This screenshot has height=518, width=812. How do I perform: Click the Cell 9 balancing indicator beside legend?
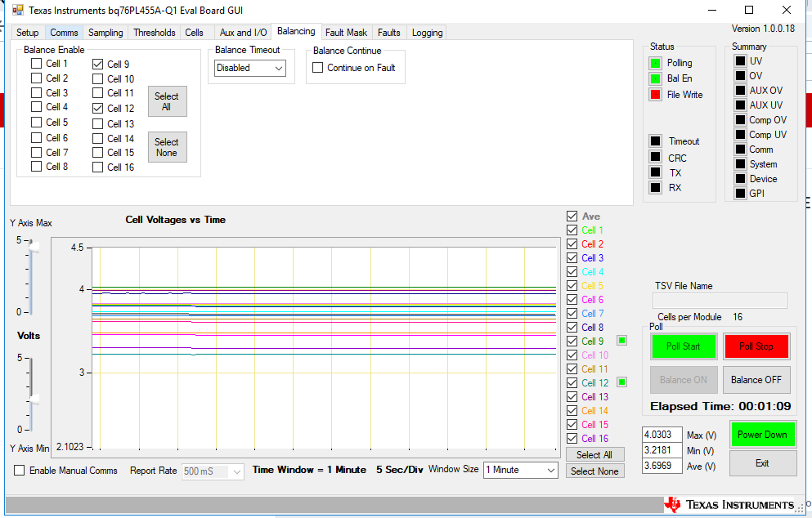(x=622, y=341)
